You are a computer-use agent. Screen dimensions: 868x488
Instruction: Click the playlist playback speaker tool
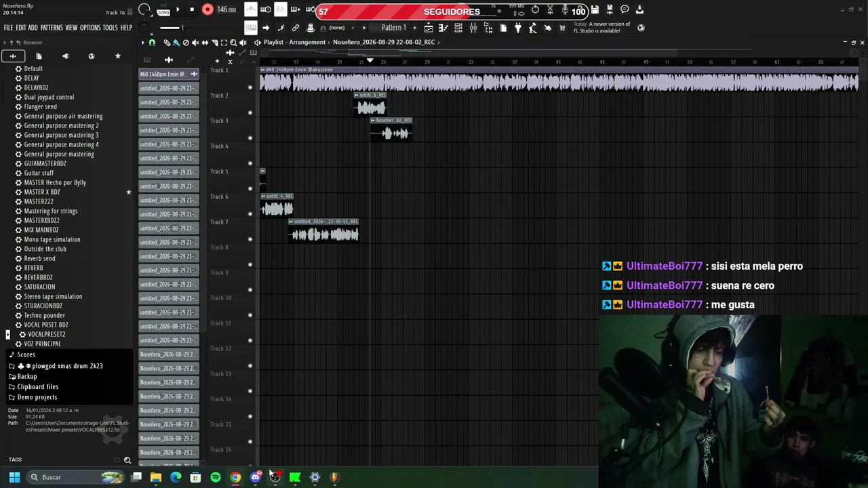tap(243, 43)
